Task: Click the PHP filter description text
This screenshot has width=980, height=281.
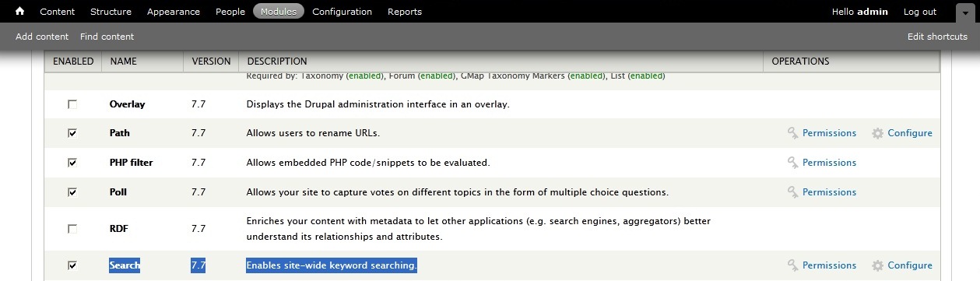Action: (368, 163)
